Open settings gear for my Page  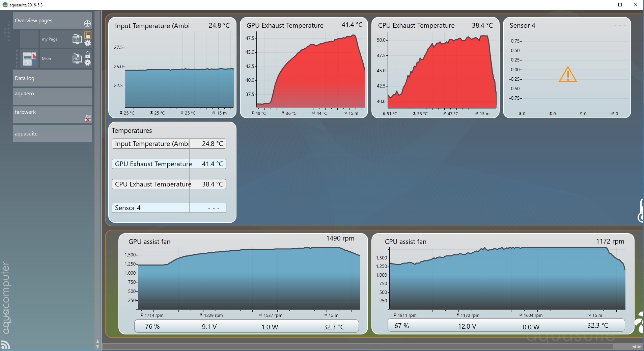(88, 43)
